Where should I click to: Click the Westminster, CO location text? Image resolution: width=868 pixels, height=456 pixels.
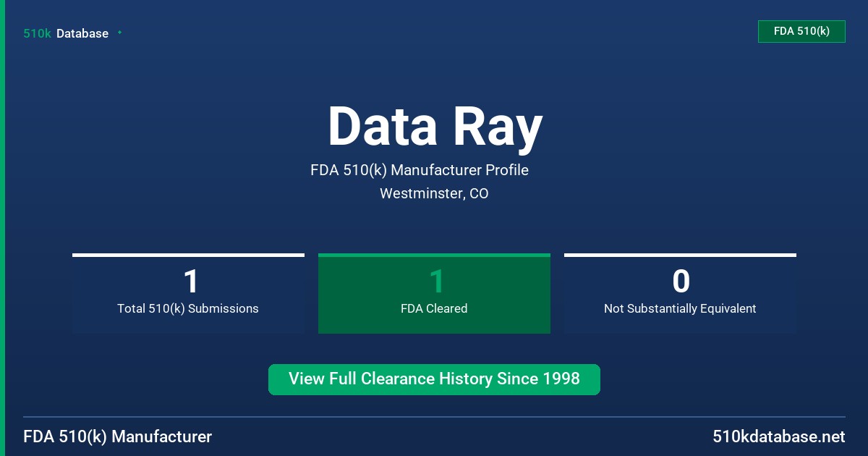[x=434, y=194]
